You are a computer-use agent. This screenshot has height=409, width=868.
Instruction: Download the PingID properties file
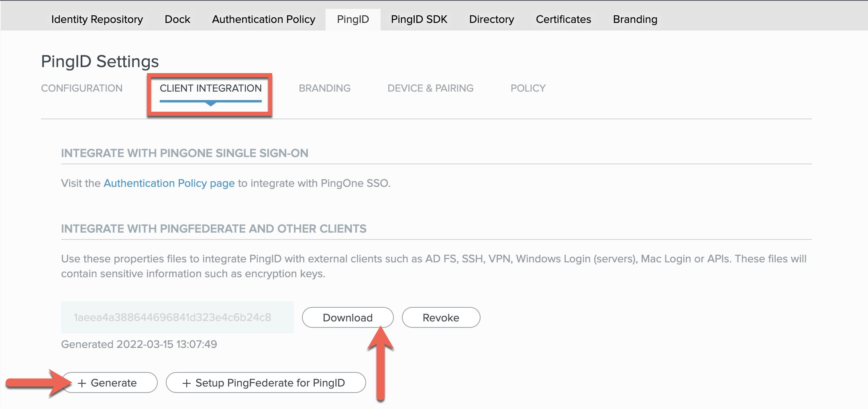point(347,317)
